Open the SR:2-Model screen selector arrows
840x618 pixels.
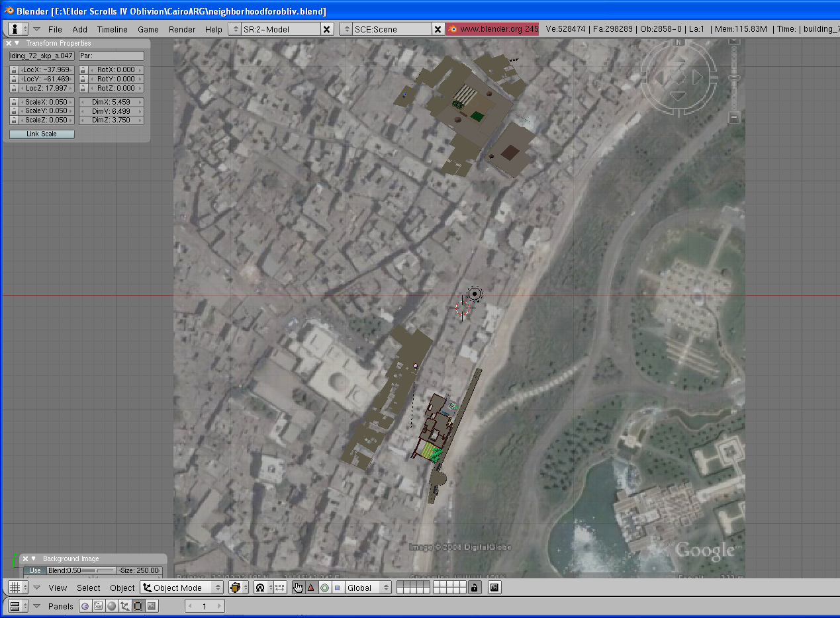235,29
